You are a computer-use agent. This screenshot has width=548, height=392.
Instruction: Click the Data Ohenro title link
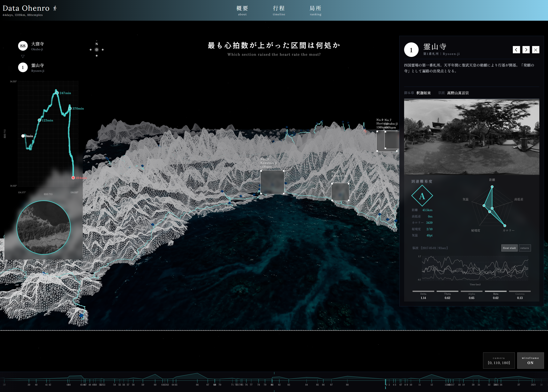pyautogui.click(x=26, y=8)
